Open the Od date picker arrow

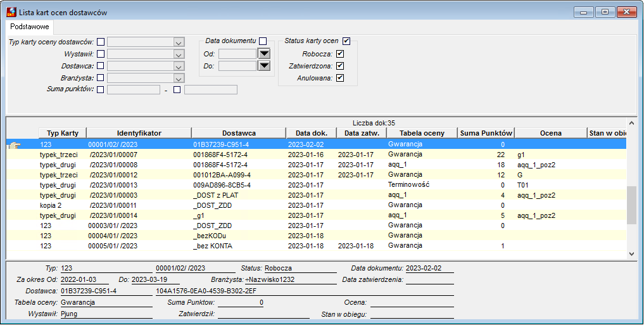click(263, 54)
